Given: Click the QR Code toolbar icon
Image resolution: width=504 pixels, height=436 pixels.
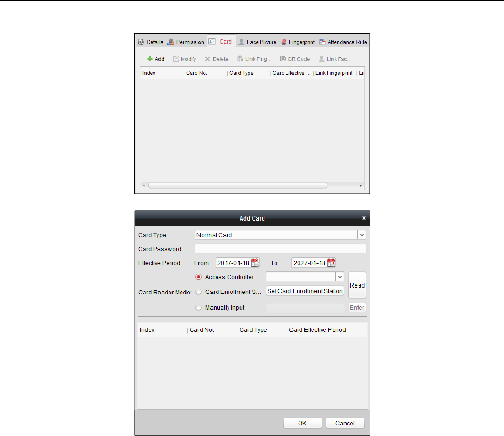Looking at the screenshot, I should (x=283, y=59).
